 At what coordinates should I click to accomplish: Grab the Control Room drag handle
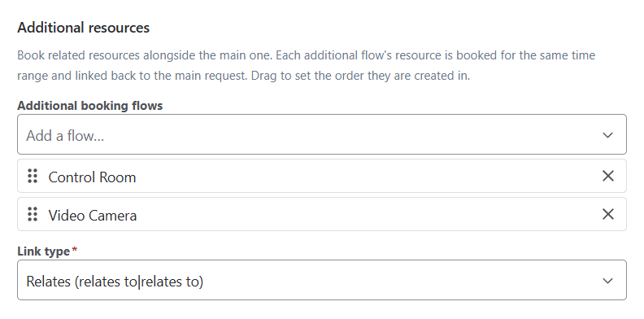33,177
